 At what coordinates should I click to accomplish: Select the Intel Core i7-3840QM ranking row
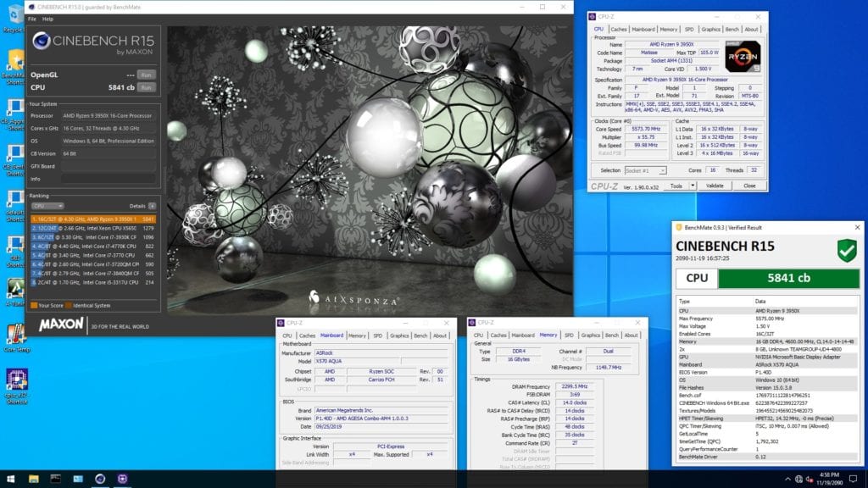pyautogui.click(x=93, y=274)
